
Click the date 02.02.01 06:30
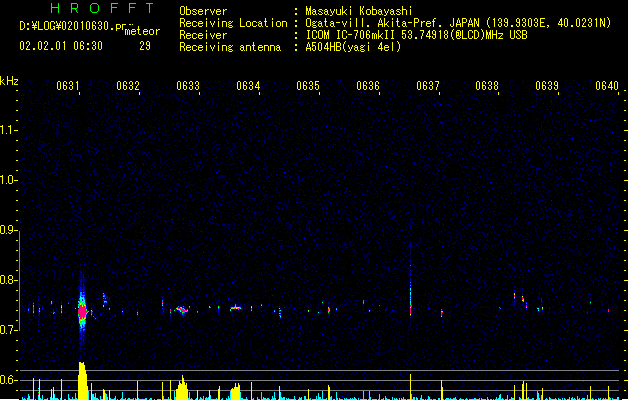click(x=61, y=46)
